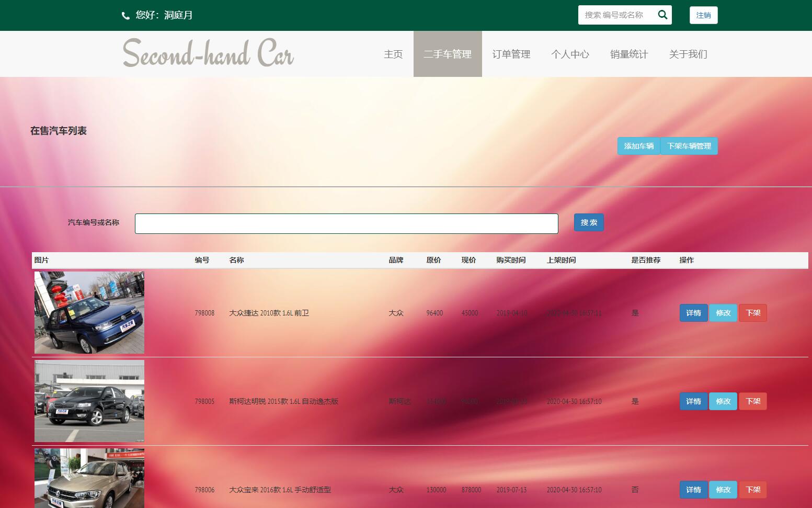Open the 主页 nav tab
Viewport: 812px width, 508px height.
click(x=393, y=54)
